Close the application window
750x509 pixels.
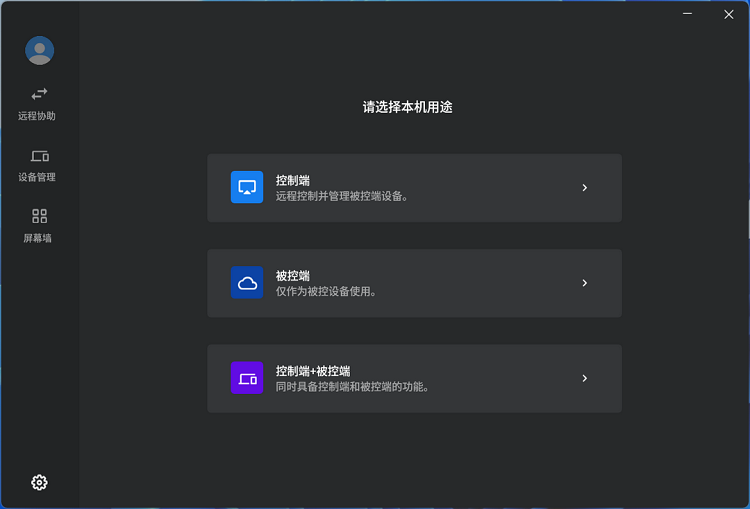tap(728, 14)
